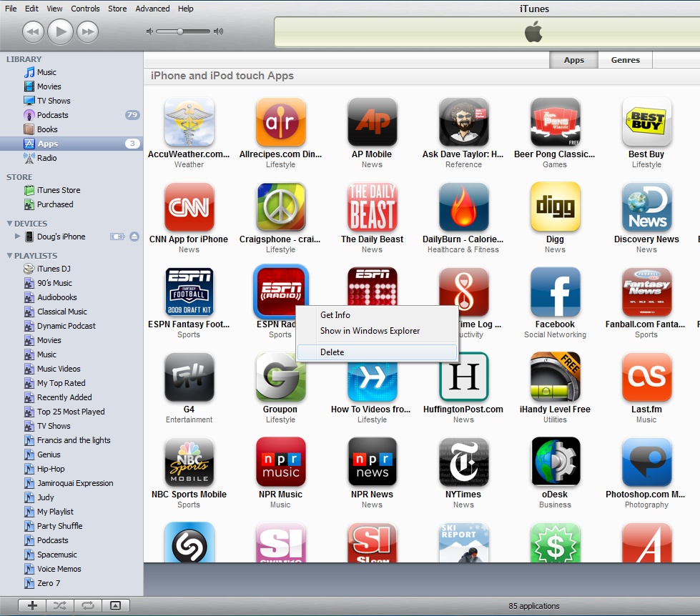The image size is (700, 616).
Task: Select the Discovery News app icon
Action: tap(646, 207)
